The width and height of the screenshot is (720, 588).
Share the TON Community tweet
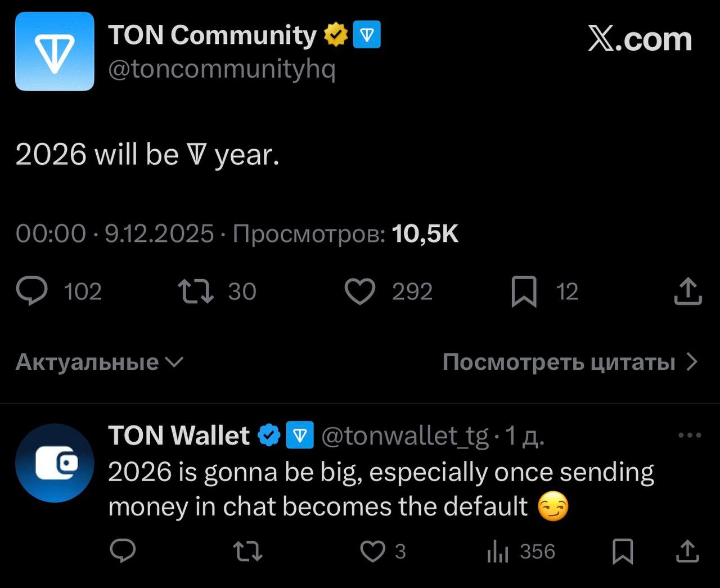[x=687, y=291]
